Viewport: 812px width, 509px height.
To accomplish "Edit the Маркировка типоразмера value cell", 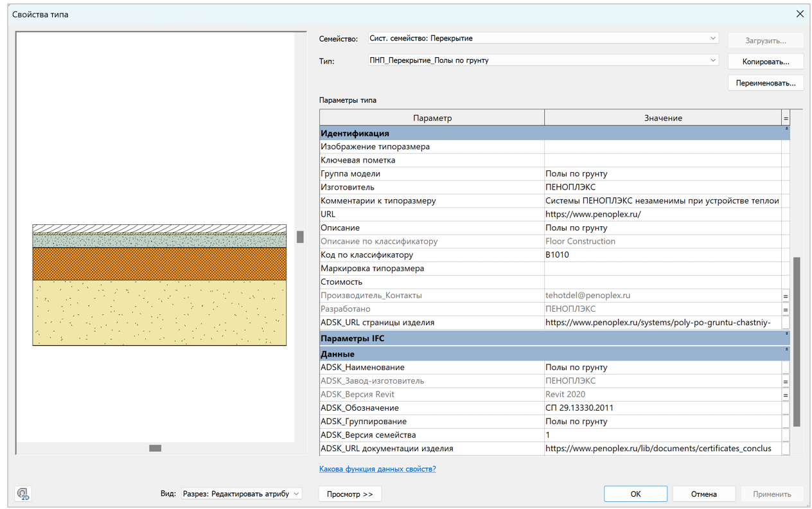I will pos(662,268).
